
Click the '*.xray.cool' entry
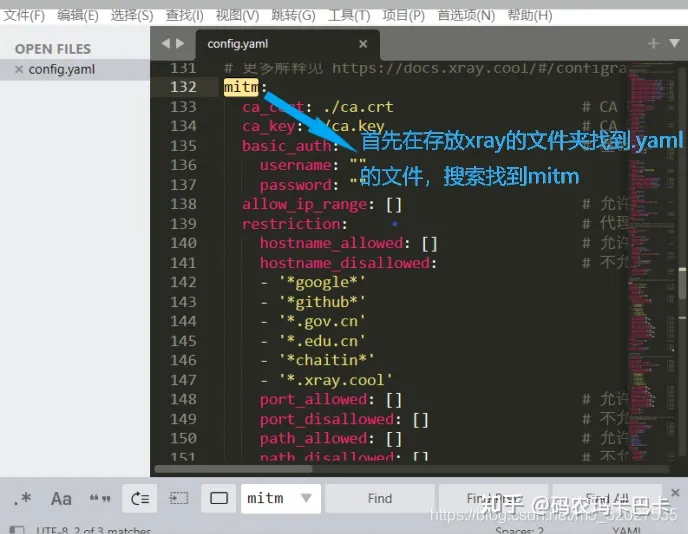336,380
